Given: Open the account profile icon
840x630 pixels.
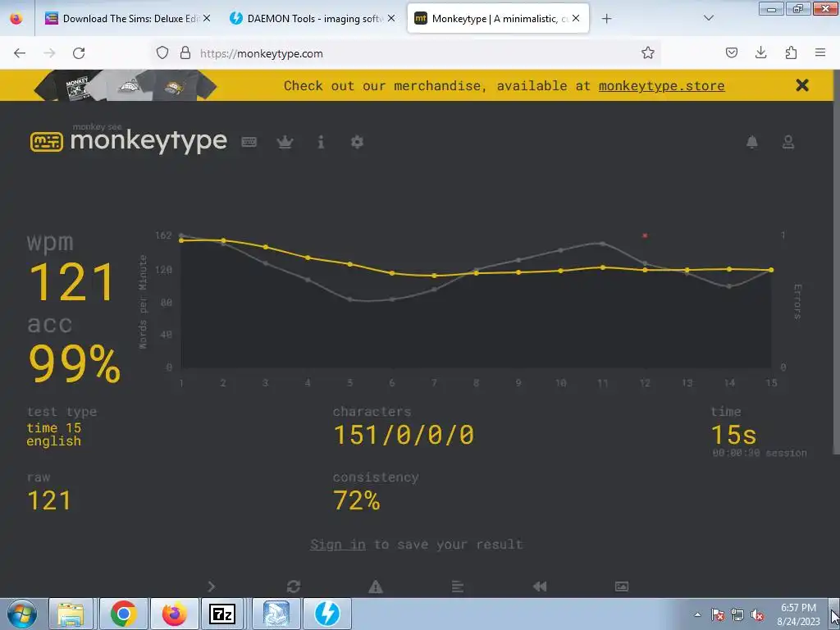Looking at the screenshot, I should point(788,142).
